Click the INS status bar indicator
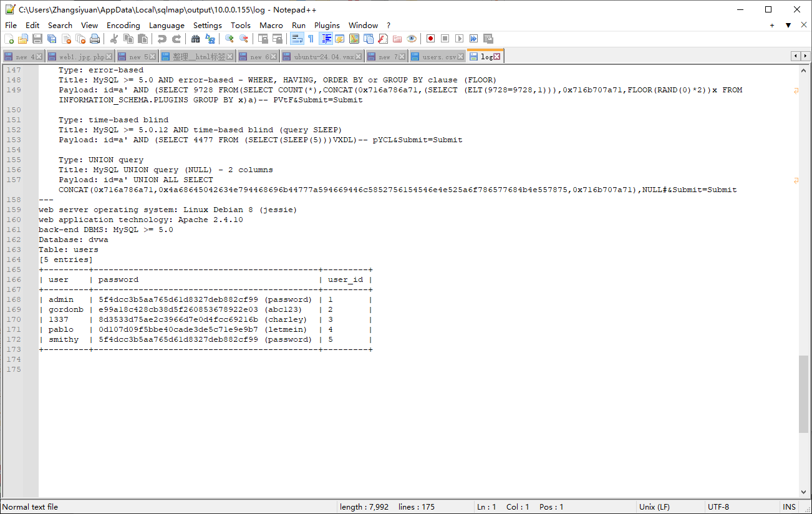Image resolution: width=812 pixels, height=514 pixels. pyautogui.click(x=789, y=507)
